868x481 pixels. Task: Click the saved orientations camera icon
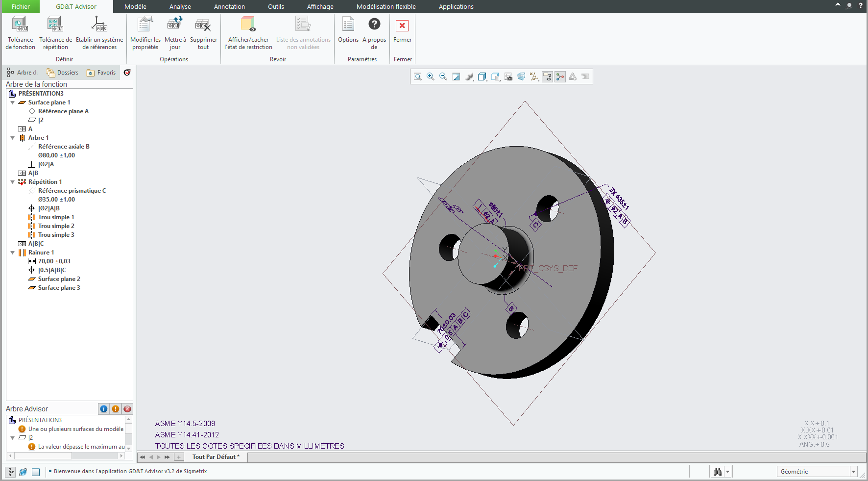pyautogui.click(x=508, y=76)
